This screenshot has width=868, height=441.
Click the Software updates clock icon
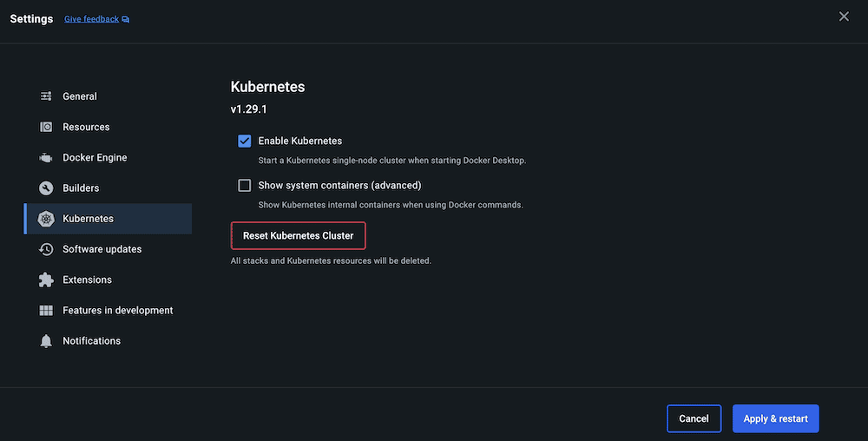46,249
